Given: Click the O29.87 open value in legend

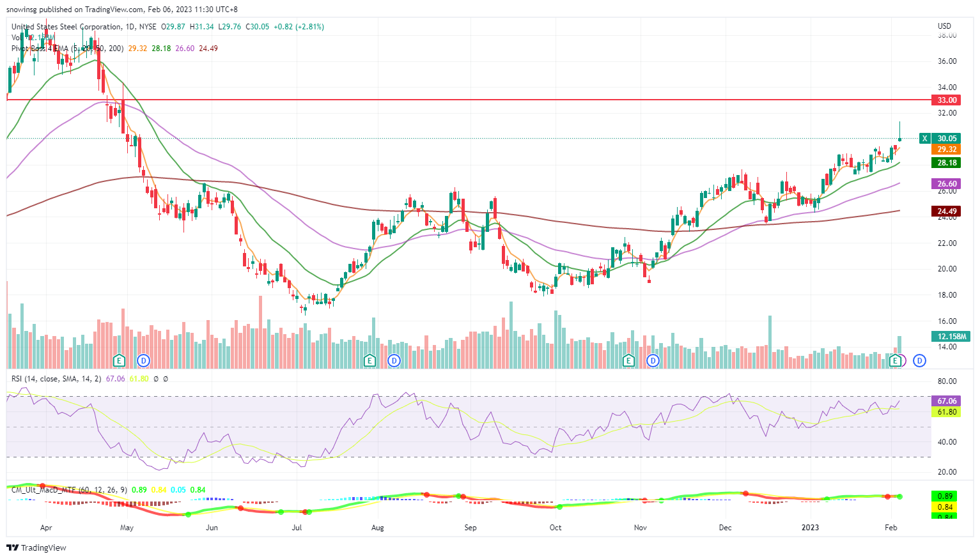Looking at the screenshot, I should coord(173,27).
